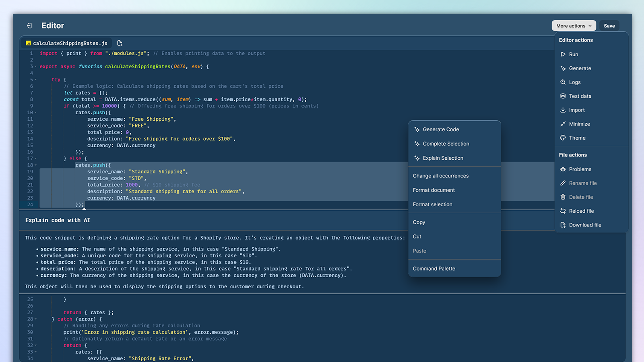Click 'Shipping Rate Error' string on line 34
The width and height of the screenshot is (644, 362).
160,358
